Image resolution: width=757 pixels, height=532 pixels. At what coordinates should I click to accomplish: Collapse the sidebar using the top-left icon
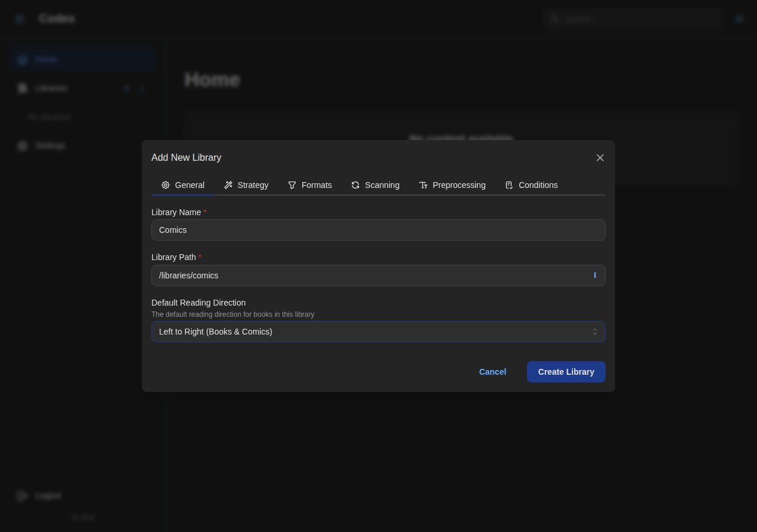pyautogui.click(x=18, y=18)
